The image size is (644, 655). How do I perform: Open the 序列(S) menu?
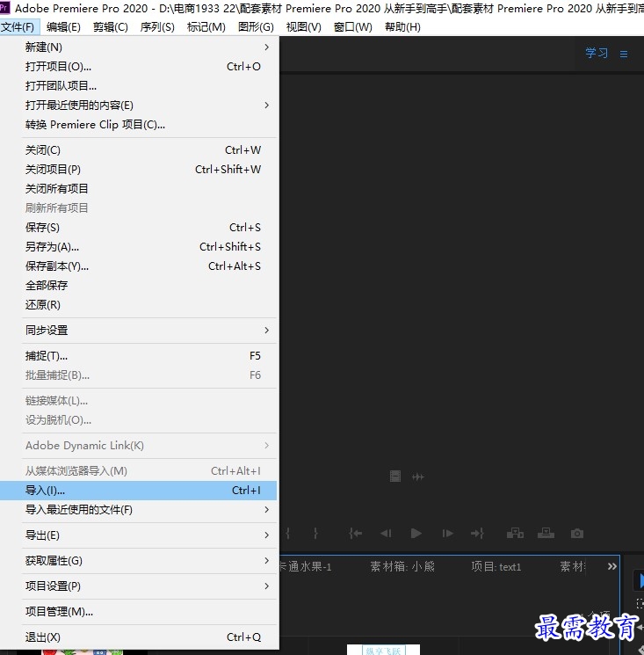click(x=157, y=27)
